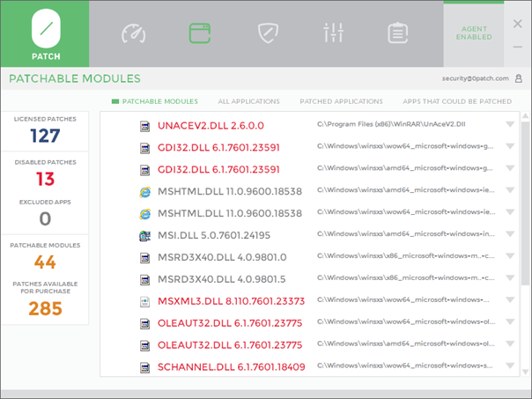Image resolution: width=532 pixels, height=399 pixels.
Task: Click the Internet Explorer icon of the MSHTML.DLL wow64 row
Action: click(144, 214)
